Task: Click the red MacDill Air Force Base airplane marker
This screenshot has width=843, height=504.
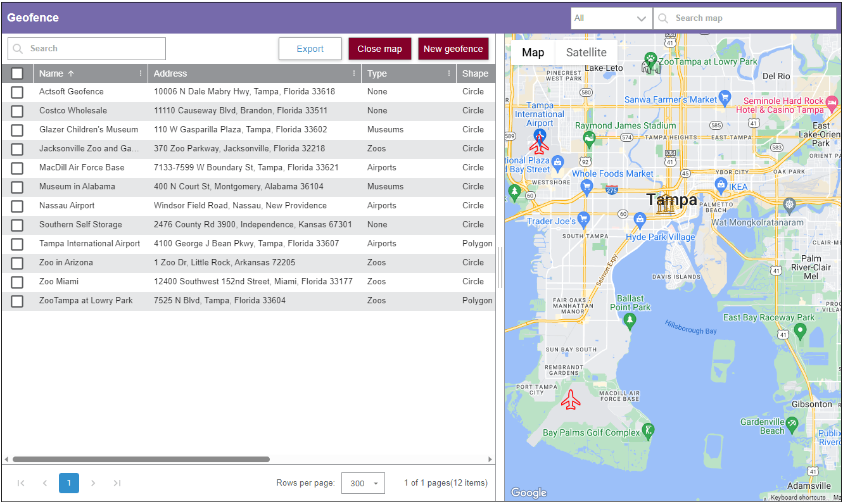Action: coord(571,400)
